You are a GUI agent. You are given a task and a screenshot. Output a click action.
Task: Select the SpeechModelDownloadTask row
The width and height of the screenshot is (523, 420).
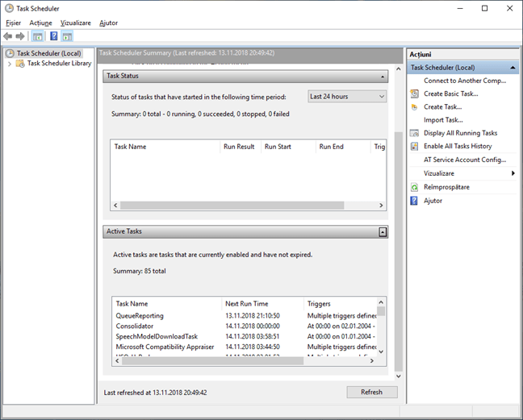pyautogui.click(x=245, y=336)
